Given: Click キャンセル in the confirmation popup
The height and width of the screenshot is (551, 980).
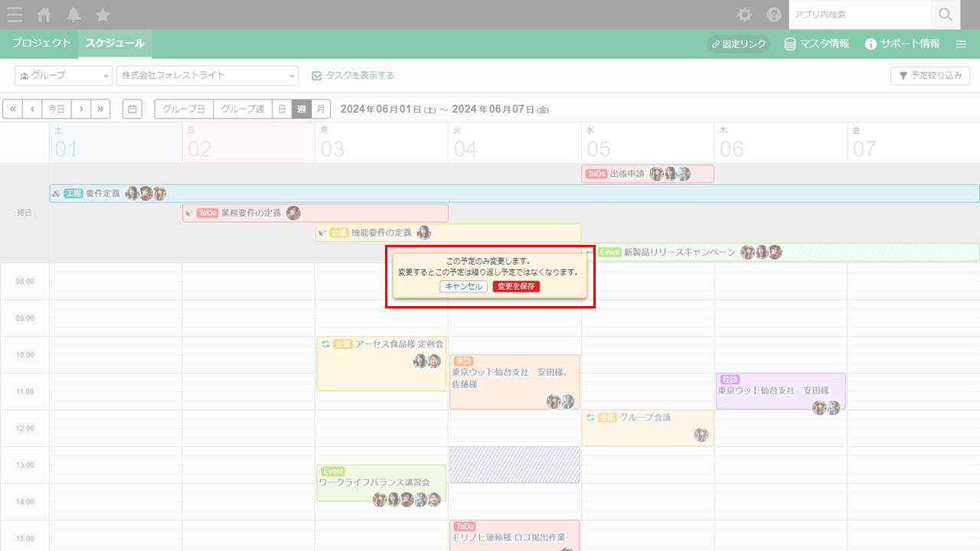Looking at the screenshot, I should pyautogui.click(x=464, y=286).
